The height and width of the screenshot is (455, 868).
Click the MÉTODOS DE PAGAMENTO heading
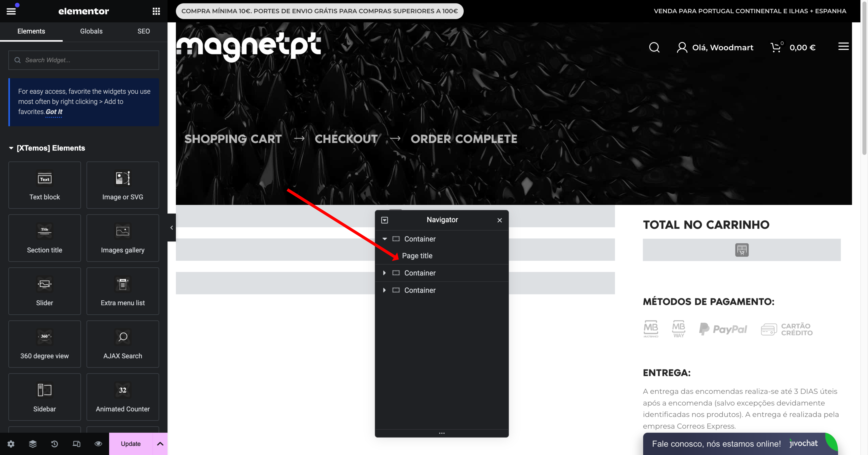coord(708,302)
